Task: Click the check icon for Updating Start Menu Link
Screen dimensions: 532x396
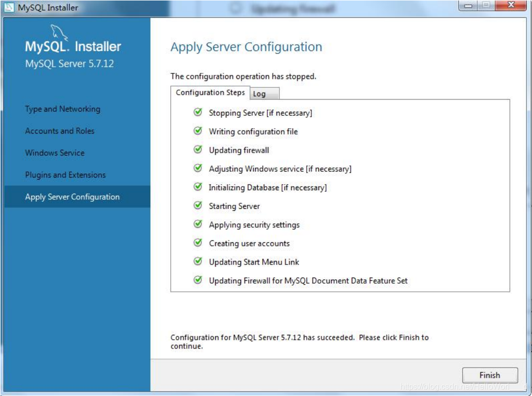Action: click(198, 261)
